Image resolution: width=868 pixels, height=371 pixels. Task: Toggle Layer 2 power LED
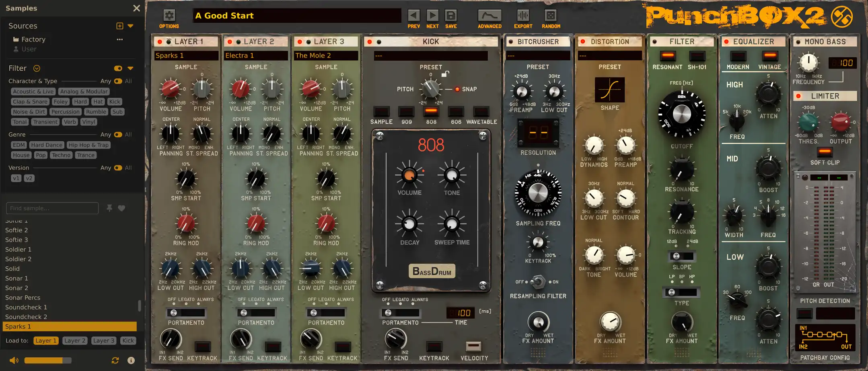coord(230,42)
